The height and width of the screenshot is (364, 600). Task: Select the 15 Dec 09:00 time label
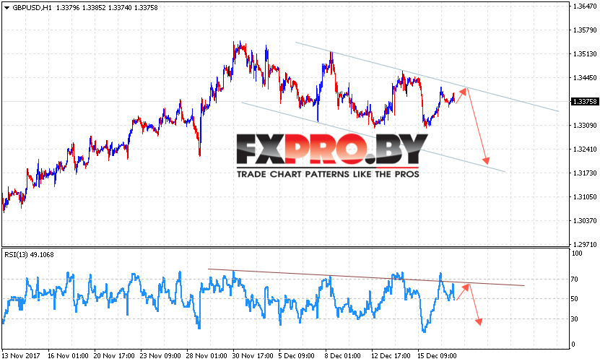pos(437,355)
